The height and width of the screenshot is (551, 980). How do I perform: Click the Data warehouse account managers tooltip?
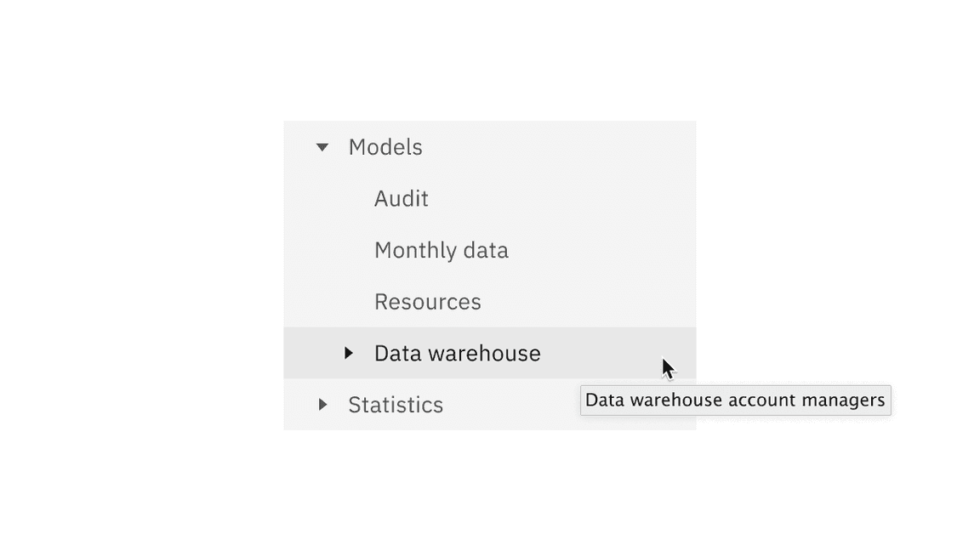tap(735, 400)
